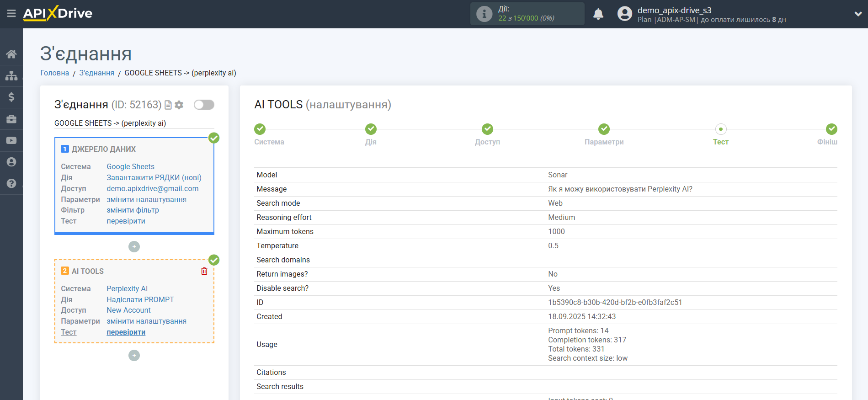This screenshot has width=868, height=400.
Task: Add a block below the AI TOOLS section
Action: click(134, 355)
